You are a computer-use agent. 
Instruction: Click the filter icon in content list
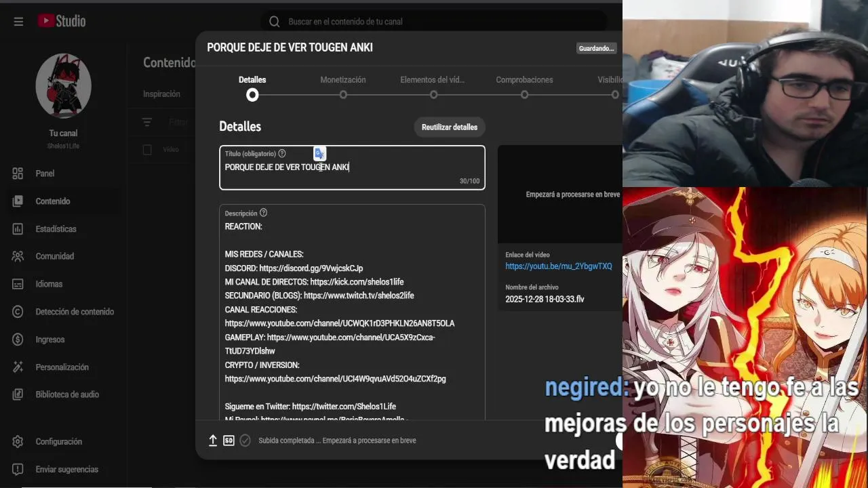[x=147, y=123]
